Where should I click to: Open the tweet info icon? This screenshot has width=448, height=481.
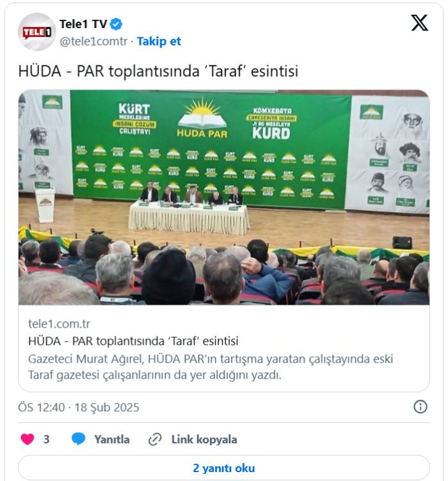pos(420,407)
